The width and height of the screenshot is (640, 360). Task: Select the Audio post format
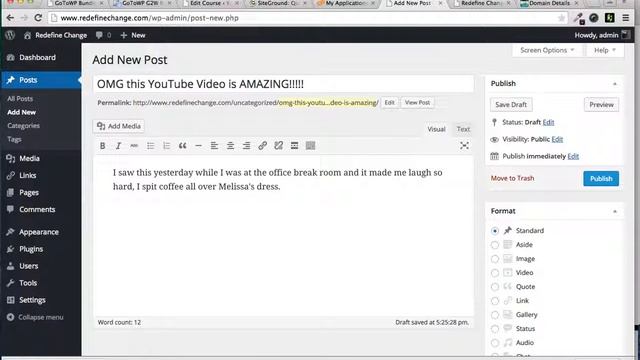pos(495,343)
